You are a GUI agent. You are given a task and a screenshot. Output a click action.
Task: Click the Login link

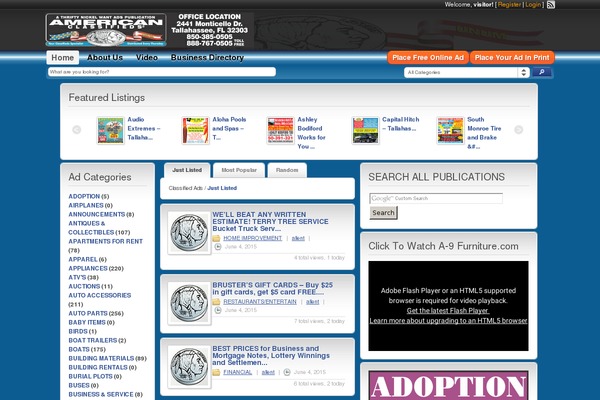(x=533, y=5)
